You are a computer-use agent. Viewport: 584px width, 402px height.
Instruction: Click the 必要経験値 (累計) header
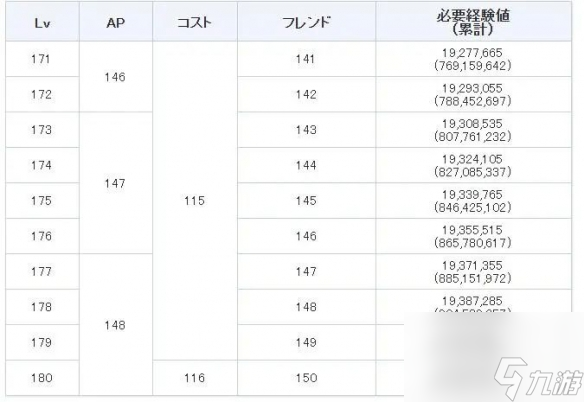coord(473,22)
